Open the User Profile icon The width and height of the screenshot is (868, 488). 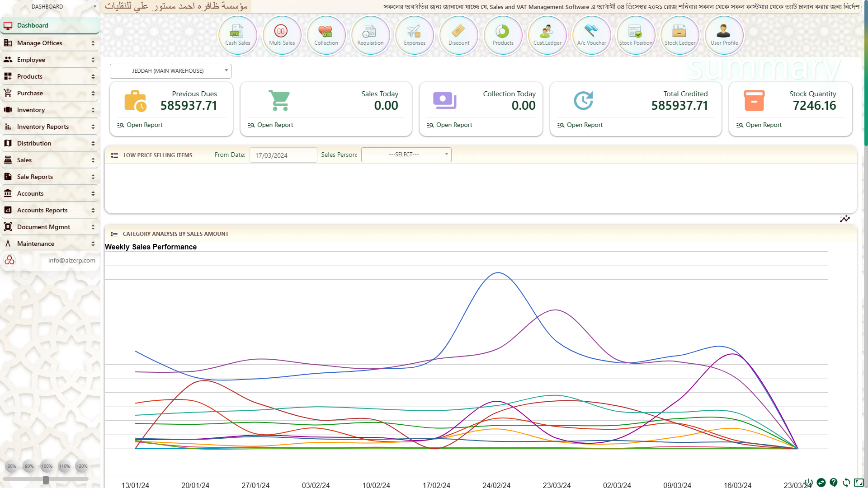[724, 35]
